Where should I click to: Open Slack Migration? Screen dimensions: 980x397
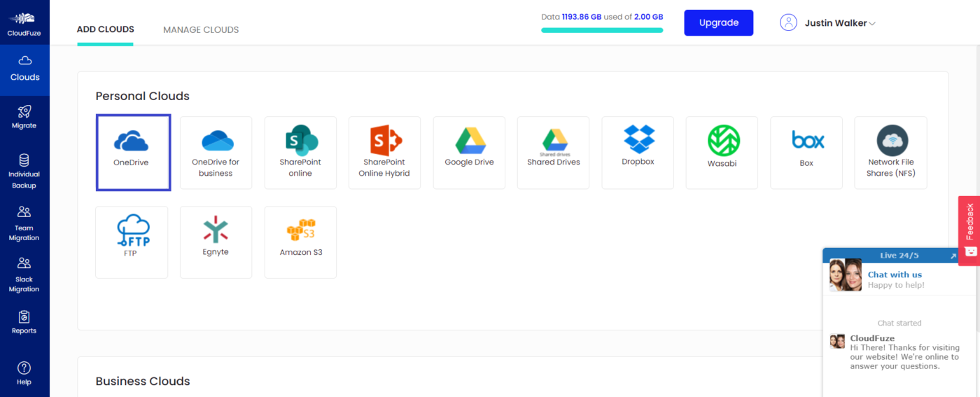[x=24, y=274]
